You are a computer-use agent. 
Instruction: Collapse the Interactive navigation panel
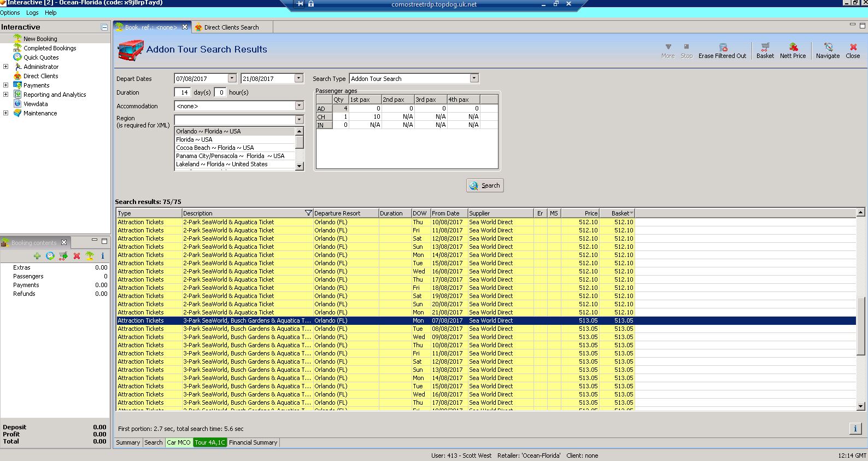click(x=104, y=27)
